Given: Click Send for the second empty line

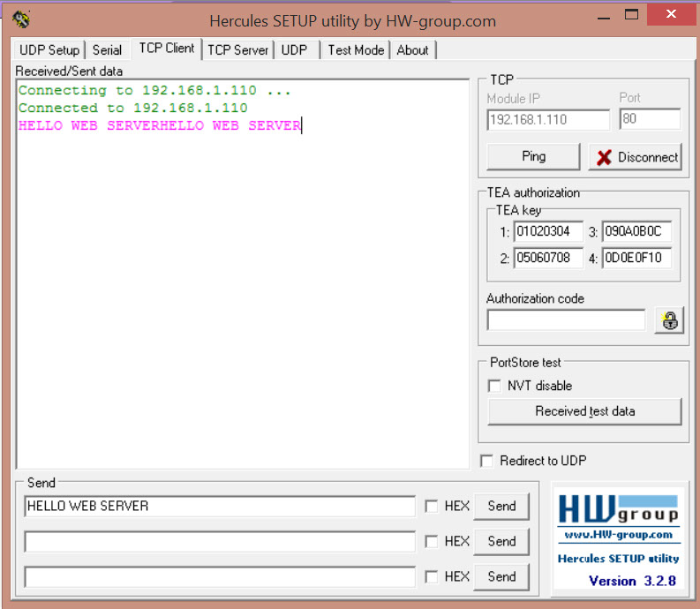Looking at the screenshot, I should pyautogui.click(x=501, y=541).
